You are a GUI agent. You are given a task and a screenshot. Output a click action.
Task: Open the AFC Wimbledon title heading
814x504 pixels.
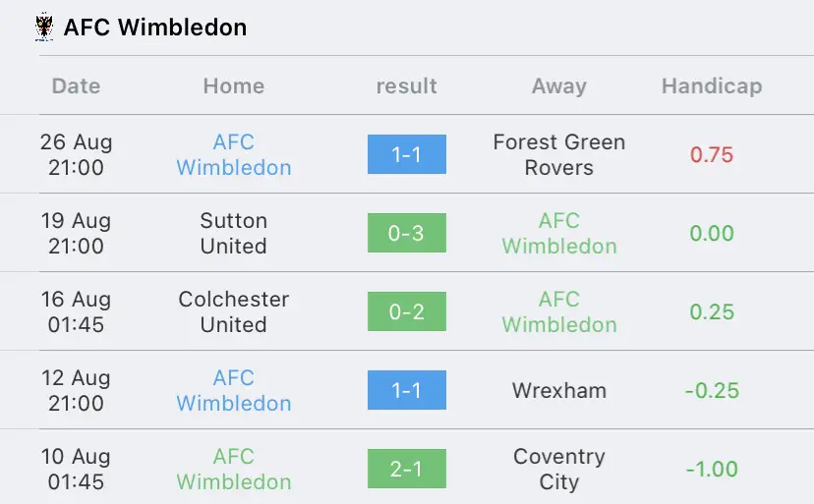[x=155, y=28]
